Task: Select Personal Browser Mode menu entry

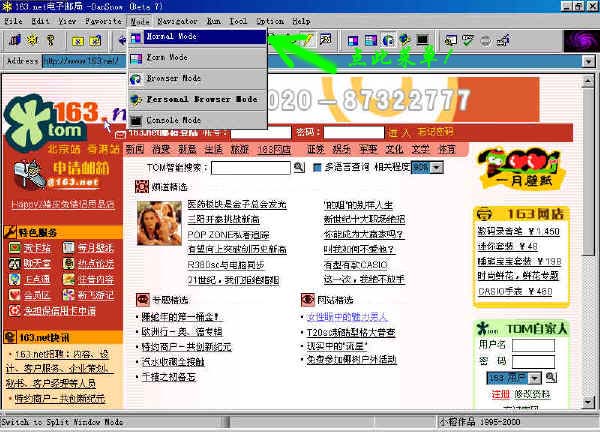Action: point(197,99)
